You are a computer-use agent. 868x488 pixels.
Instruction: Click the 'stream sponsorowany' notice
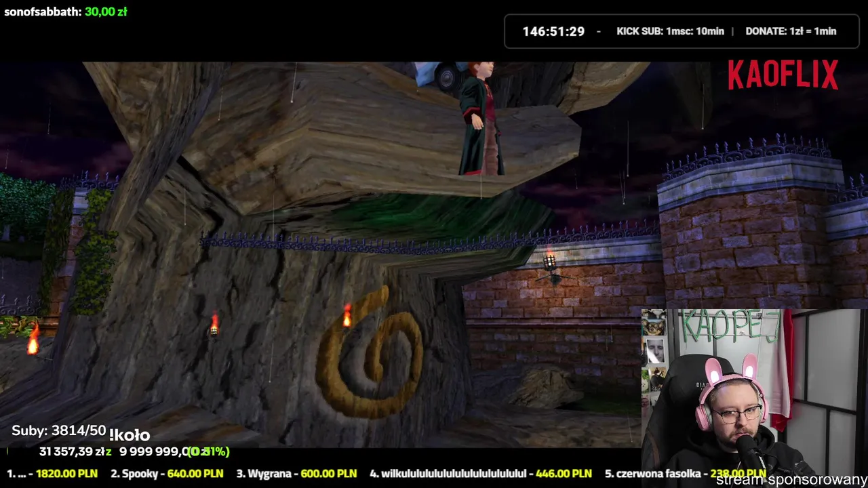tap(791, 480)
